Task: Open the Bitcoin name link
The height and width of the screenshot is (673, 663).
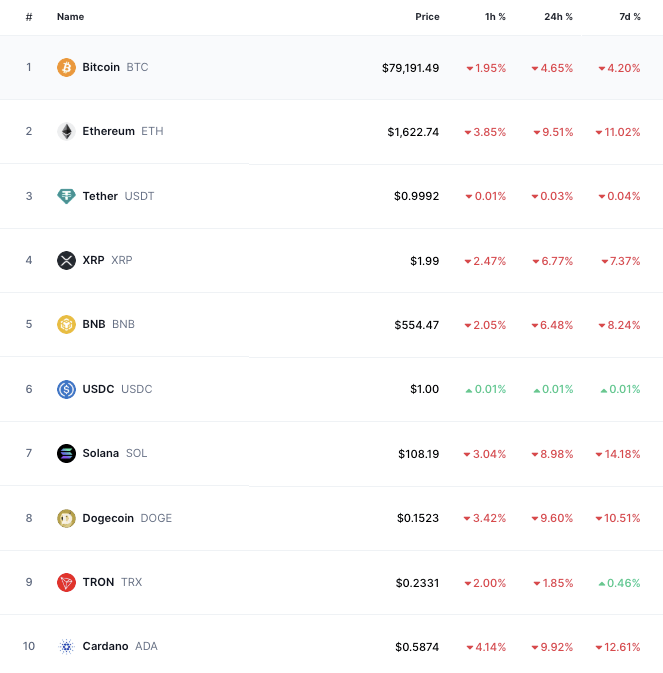Action: click(101, 67)
